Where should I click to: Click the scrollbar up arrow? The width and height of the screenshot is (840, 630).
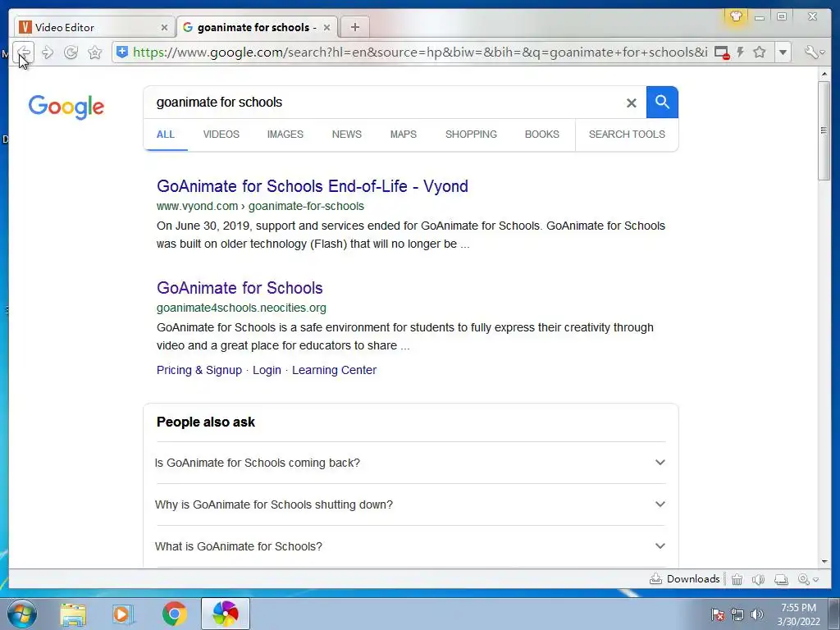[x=824, y=74]
